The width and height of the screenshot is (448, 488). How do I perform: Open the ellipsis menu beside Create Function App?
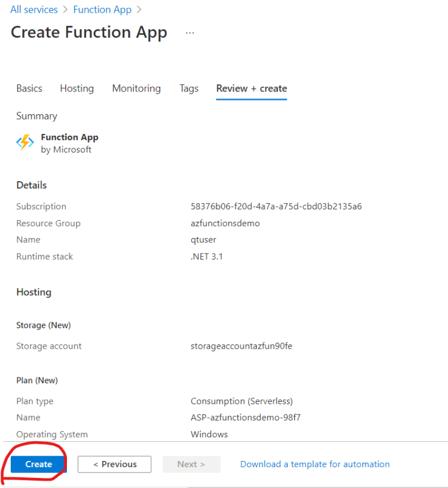pos(190,33)
